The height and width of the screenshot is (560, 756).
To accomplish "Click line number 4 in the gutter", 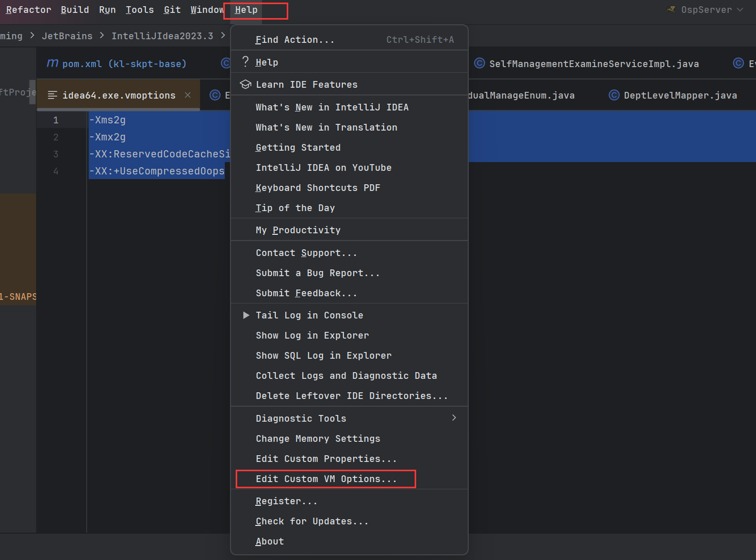I will point(56,171).
